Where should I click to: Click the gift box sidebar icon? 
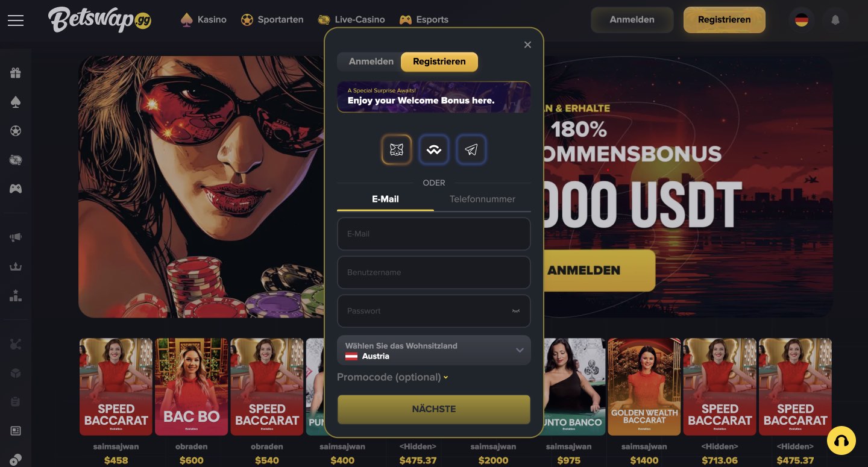point(16,73)
